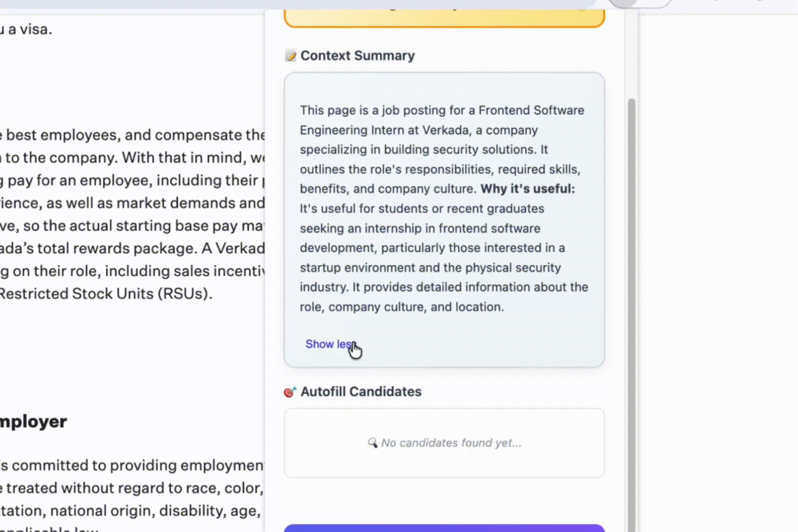The height and width of the screenshot is (532, 798).
Task: Select the Autofill Candidates heading
Action: 361,392
